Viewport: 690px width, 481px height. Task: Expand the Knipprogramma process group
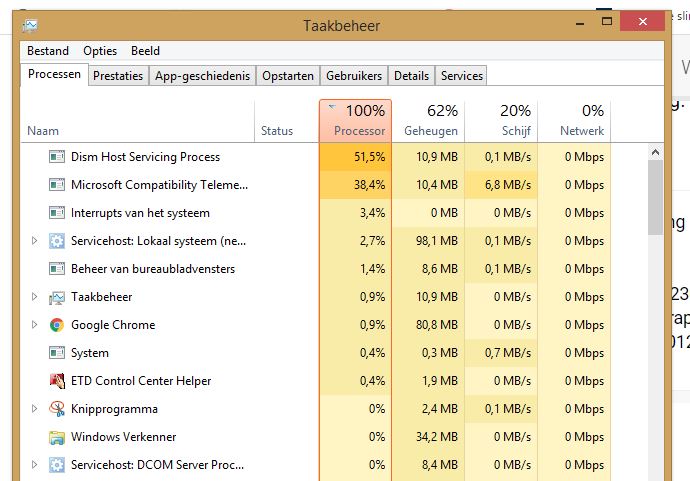35,409
